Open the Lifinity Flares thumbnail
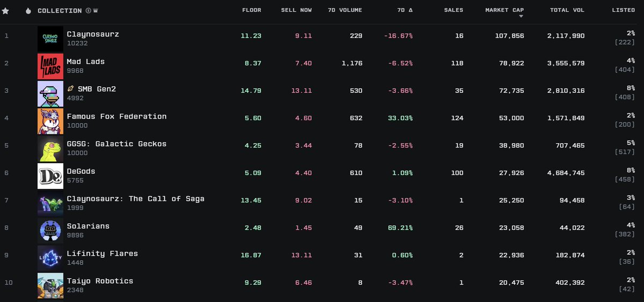Image resolution: width=644 pixels, height=302 pixels. pos(50,258)
